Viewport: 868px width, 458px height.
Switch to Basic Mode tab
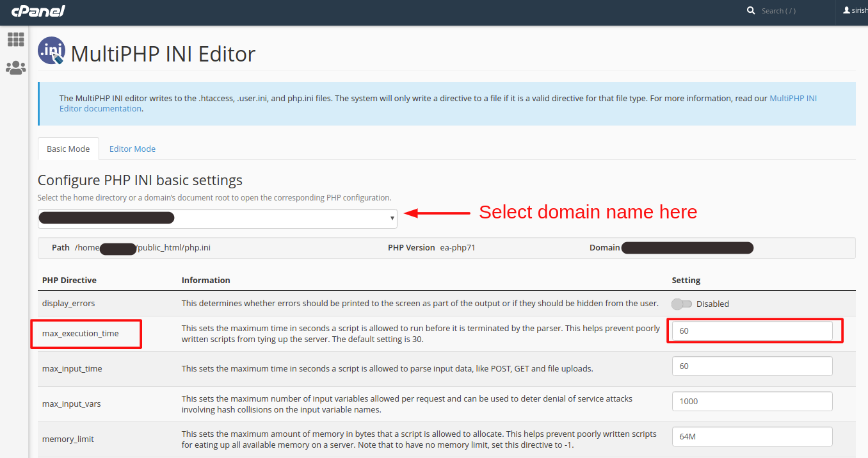pyautogui.click(x=68, y=149)
